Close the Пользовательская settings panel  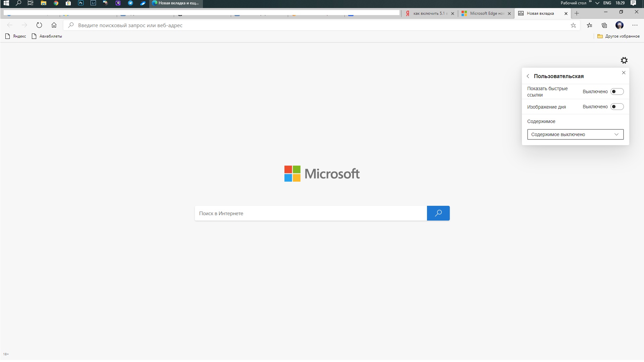coord(624,73)
